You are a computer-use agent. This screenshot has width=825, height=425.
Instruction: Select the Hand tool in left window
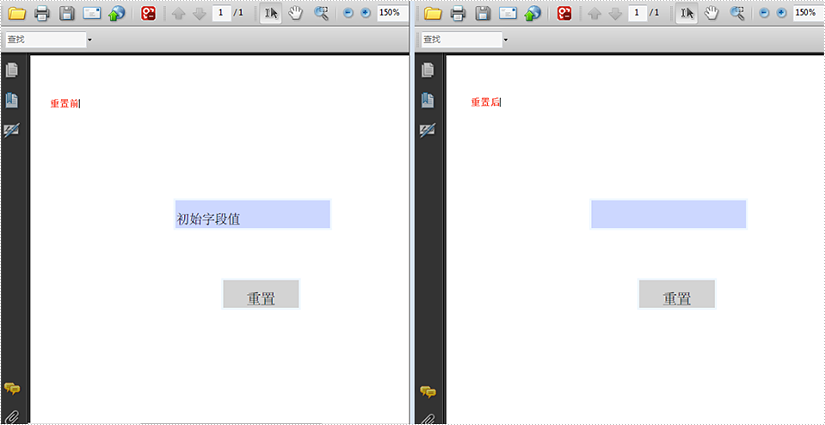pos(295,13)
